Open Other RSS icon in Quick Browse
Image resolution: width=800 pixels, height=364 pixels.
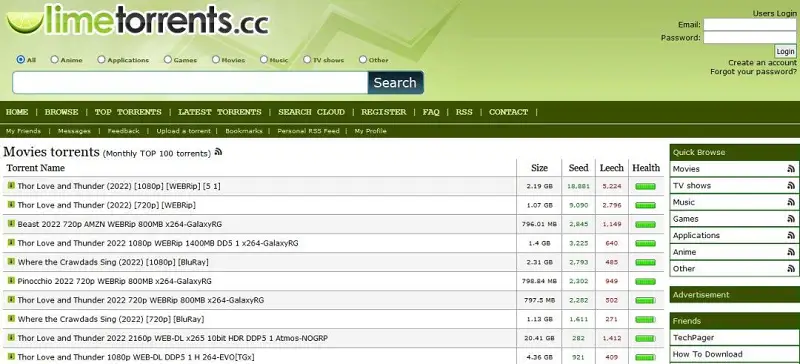point(791,269)
